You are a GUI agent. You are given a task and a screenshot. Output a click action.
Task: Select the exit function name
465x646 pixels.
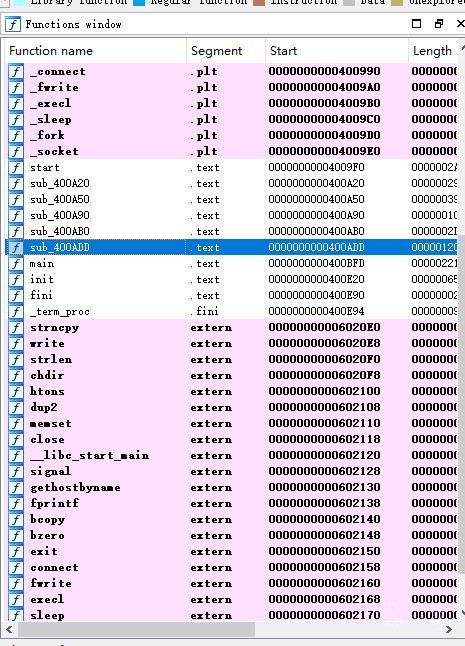44,551
